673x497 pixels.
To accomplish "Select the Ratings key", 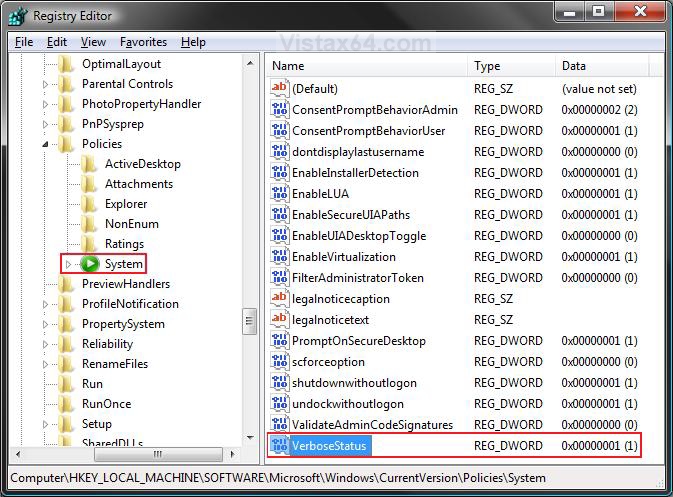I will click(x=124, y=244).
